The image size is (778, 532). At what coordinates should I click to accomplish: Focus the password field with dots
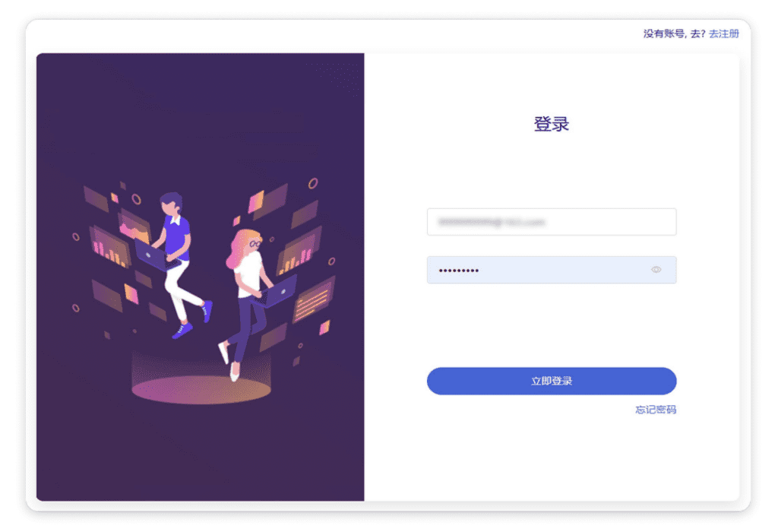552,270
